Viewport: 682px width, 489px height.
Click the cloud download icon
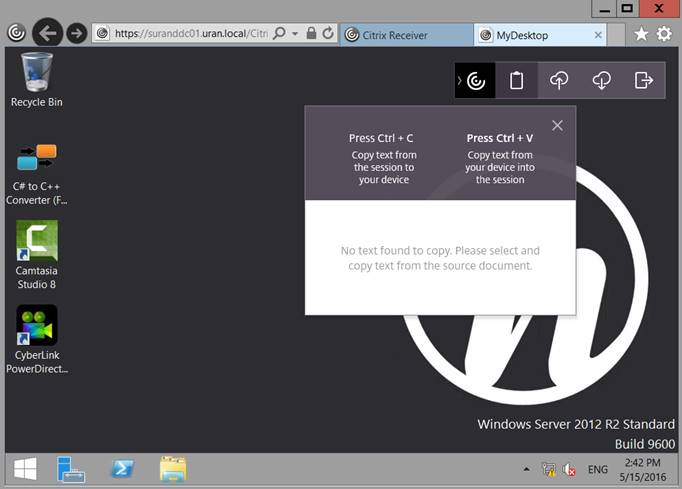click(602, 80)
